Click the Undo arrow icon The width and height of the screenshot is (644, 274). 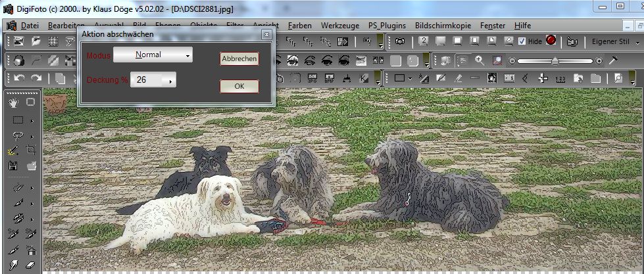point(20,78)
